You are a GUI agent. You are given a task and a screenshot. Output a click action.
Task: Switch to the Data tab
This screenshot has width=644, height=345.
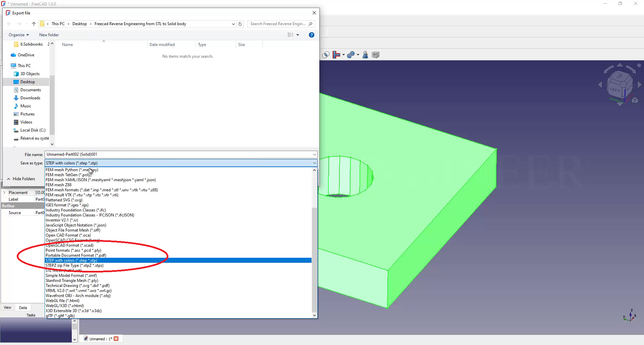click(23, 308)
